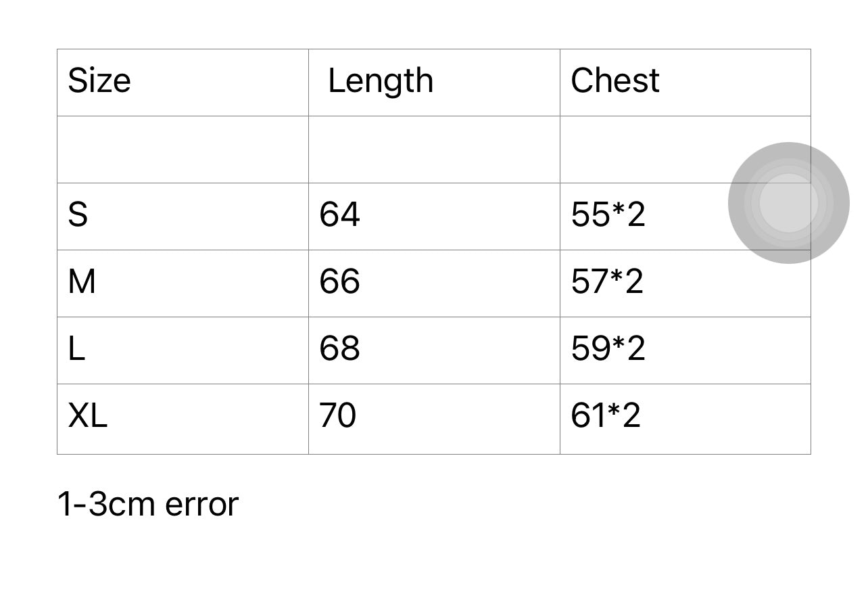The width and height of the screenshot is (868, 592).
Task: Select the chest value 59*2
Action: point(608,349)
